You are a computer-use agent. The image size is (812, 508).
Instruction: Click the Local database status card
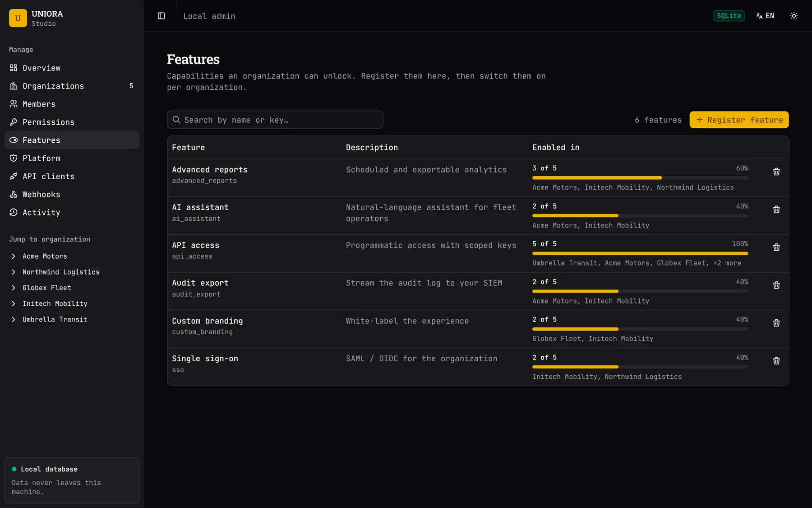click(x=72, y=480)
